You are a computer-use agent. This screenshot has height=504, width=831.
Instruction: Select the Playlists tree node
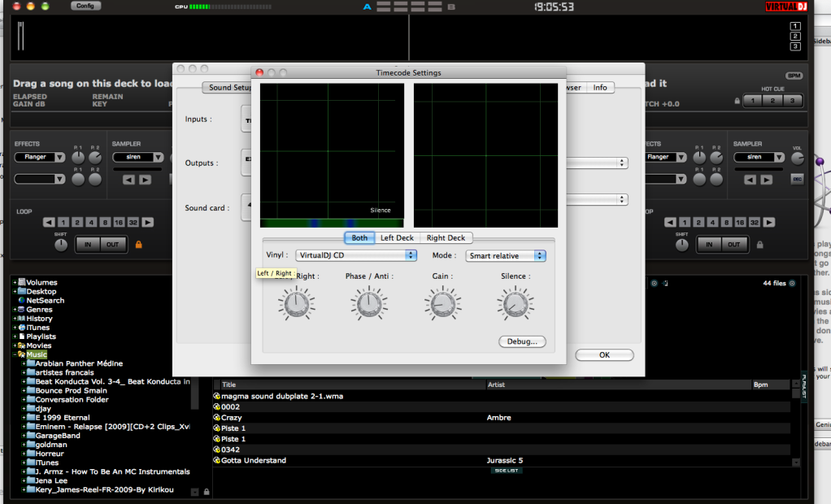tap(41, 337)
